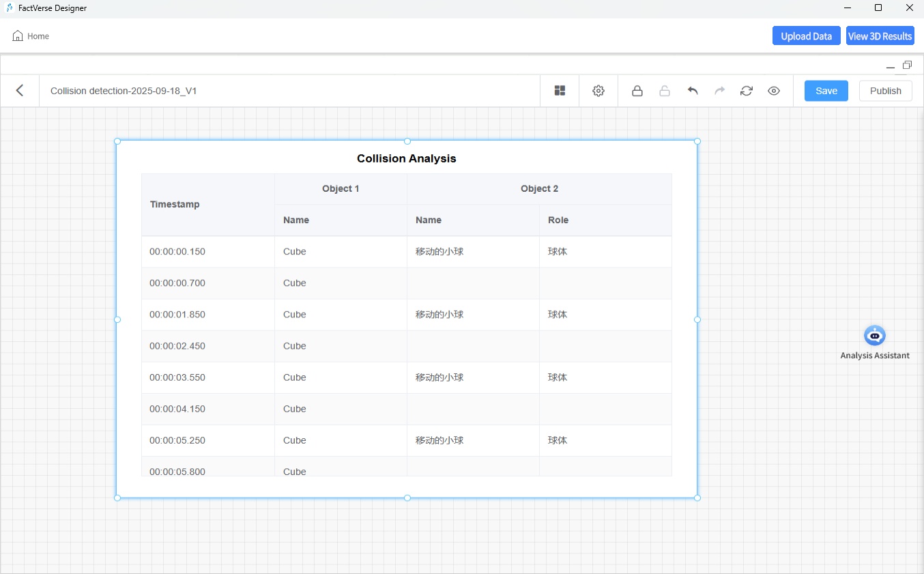This screenshot has width=924, height=574.
Task: Select the Timestamp column header
Action: click(175, 204)
